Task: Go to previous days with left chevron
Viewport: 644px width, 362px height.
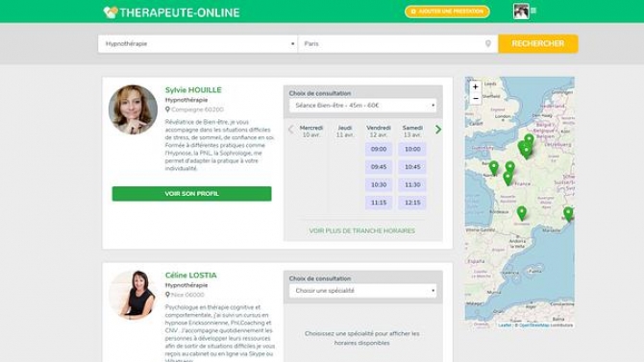Action: coord(291,130)
